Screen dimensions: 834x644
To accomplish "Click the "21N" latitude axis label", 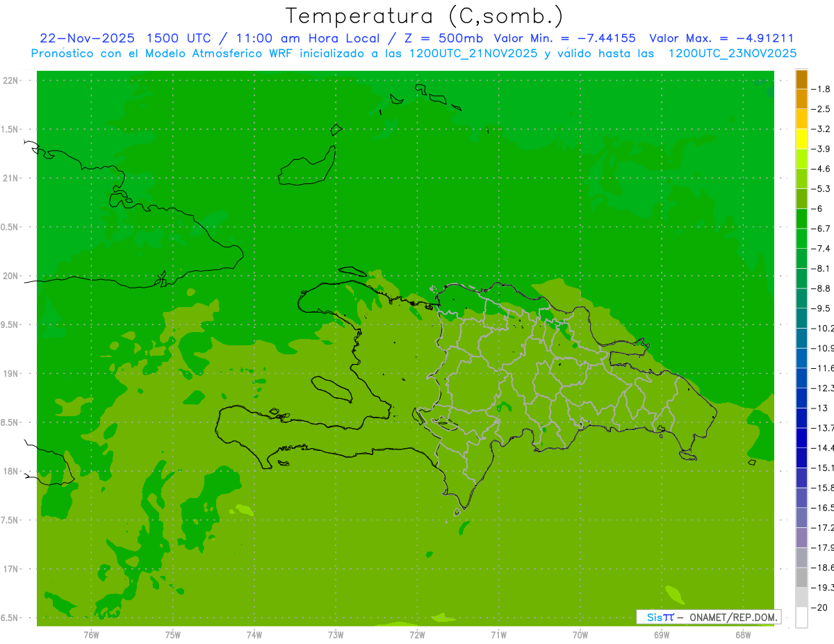I will 10,179.
